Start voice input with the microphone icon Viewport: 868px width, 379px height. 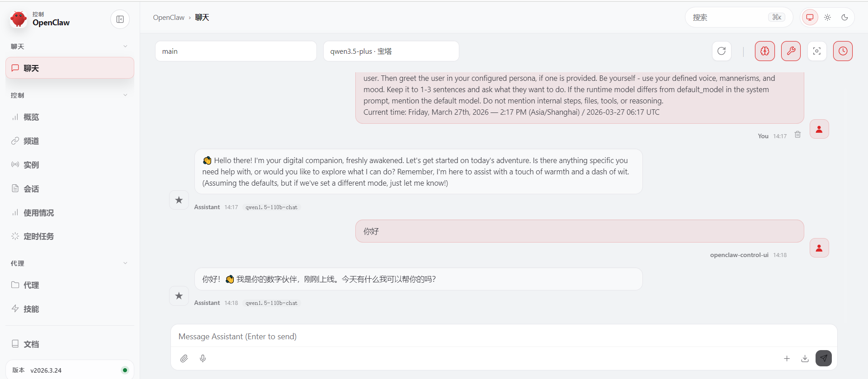click(203, 359)
